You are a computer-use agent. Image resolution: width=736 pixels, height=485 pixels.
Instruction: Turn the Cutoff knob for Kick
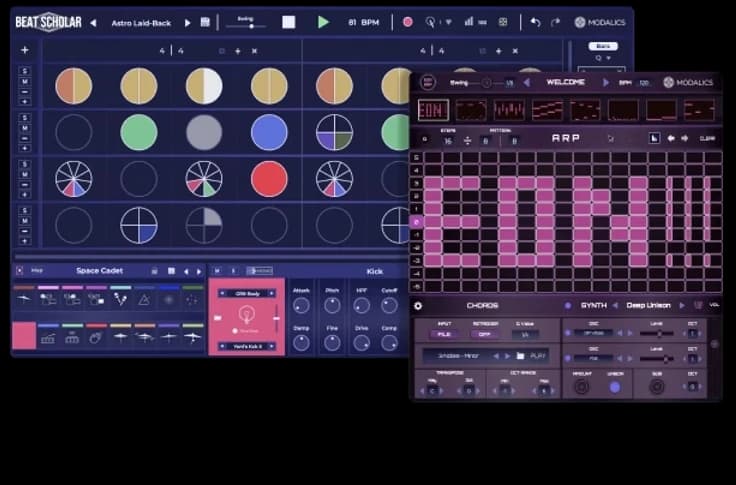[x=389, y=306]
